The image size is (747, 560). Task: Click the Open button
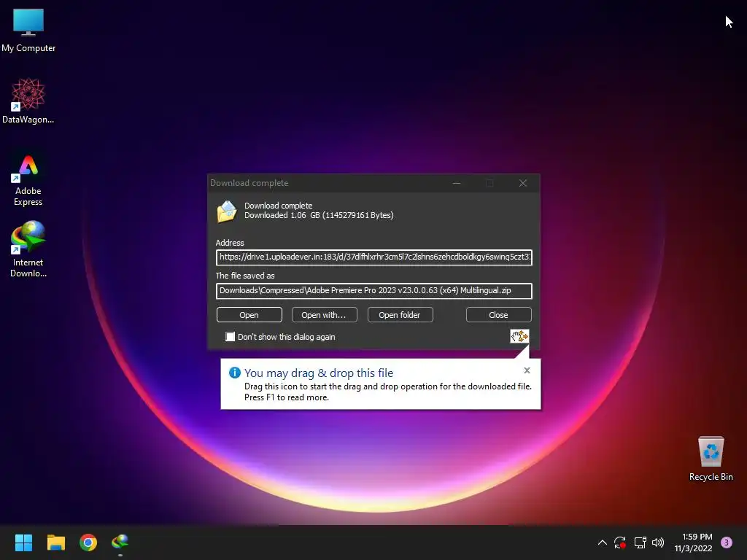[249, 315]
